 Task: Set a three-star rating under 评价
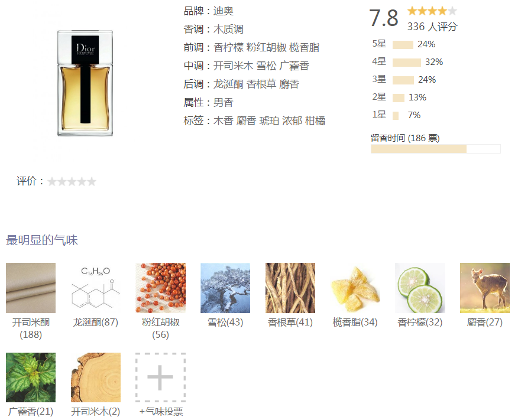tap(72, 181)
